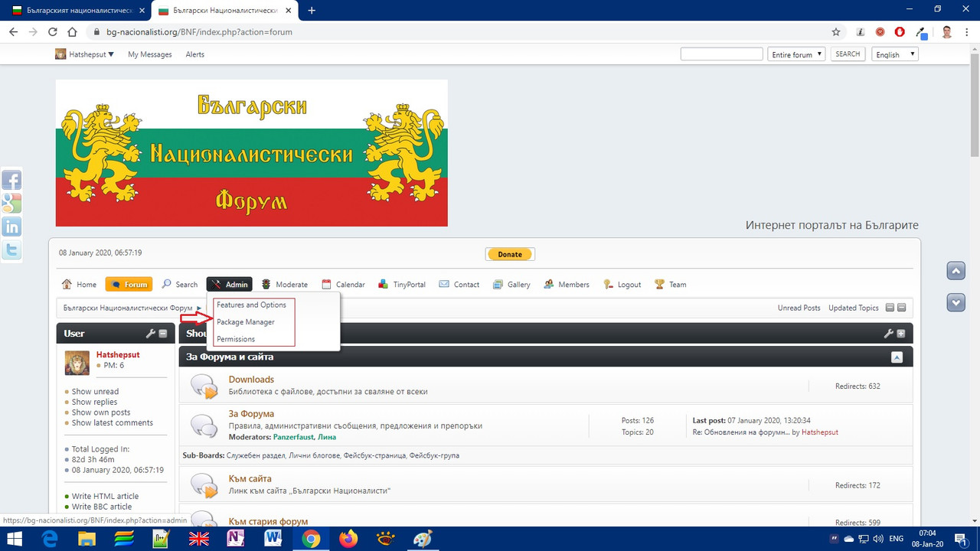Click 'Към сайта' board redirect icon
The width and height of the screenshot is (980, 551).
click(x=204, y=484)
